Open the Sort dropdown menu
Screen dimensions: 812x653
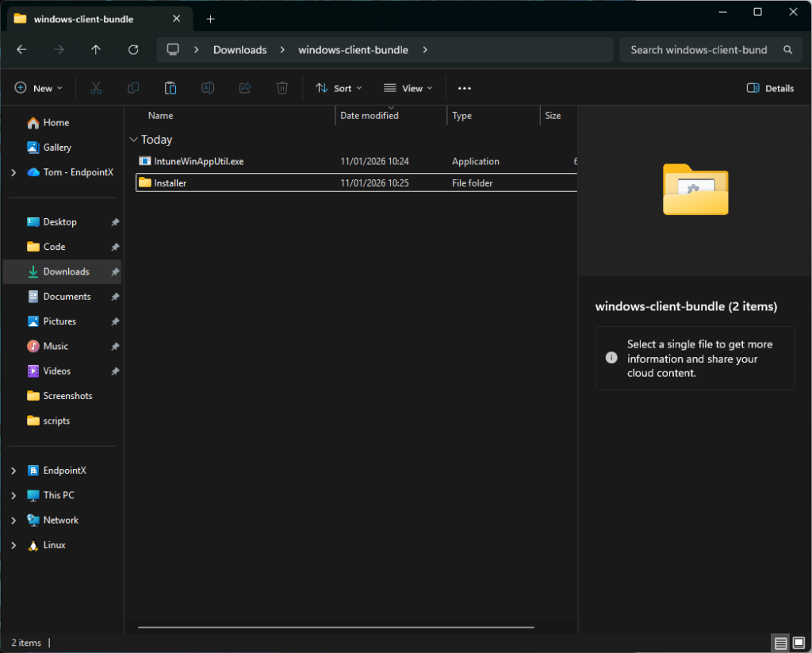pos(339,88)
